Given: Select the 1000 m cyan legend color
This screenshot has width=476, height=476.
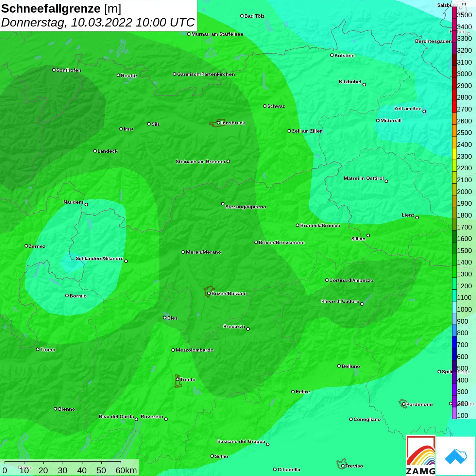Looking at the screenshot, I should (x=454, y=307).
